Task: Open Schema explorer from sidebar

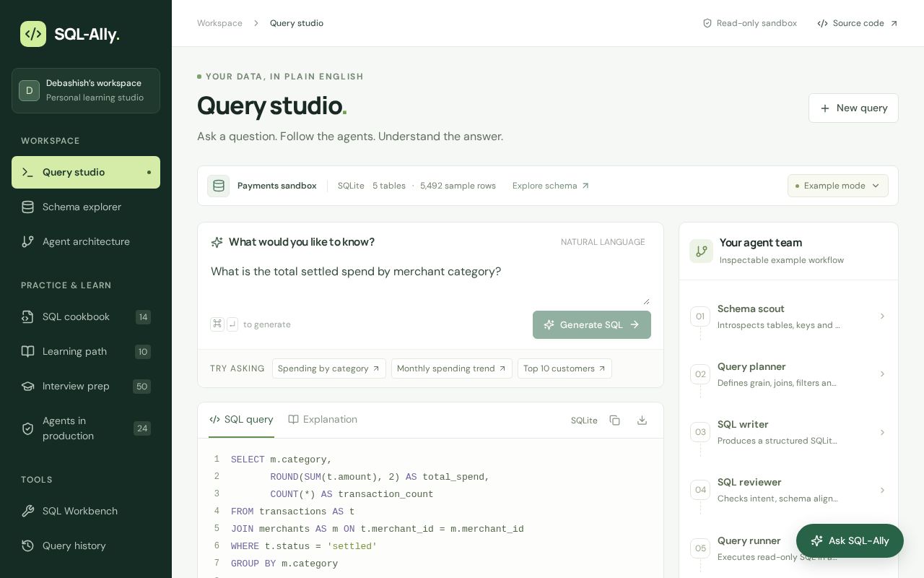Action: (x=86, y=207)
